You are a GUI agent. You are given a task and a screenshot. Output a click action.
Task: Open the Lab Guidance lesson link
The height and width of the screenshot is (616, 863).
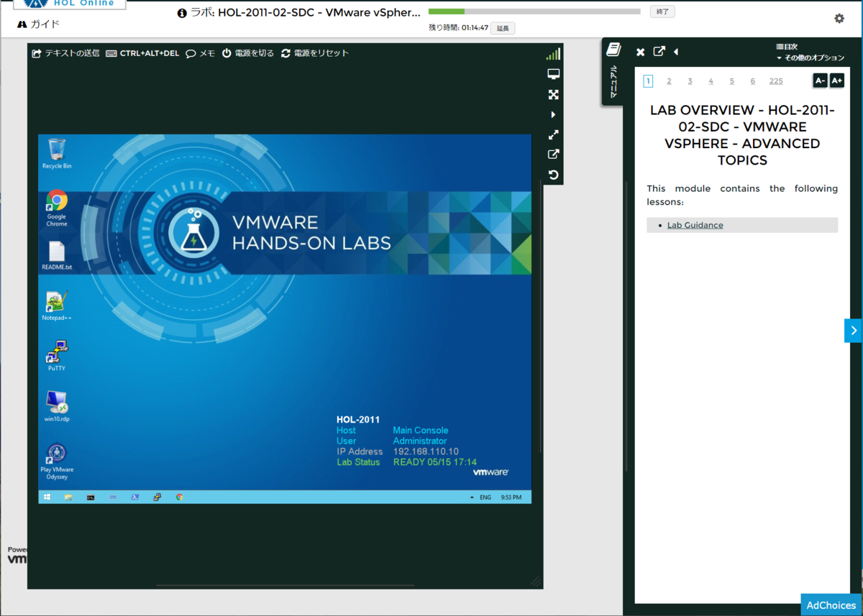click(695, 225)
